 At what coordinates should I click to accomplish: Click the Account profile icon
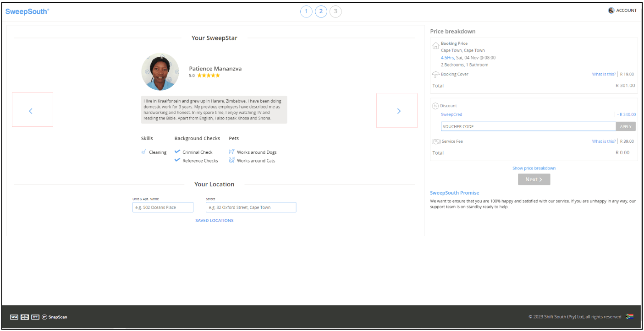click(x=611, y=10)
